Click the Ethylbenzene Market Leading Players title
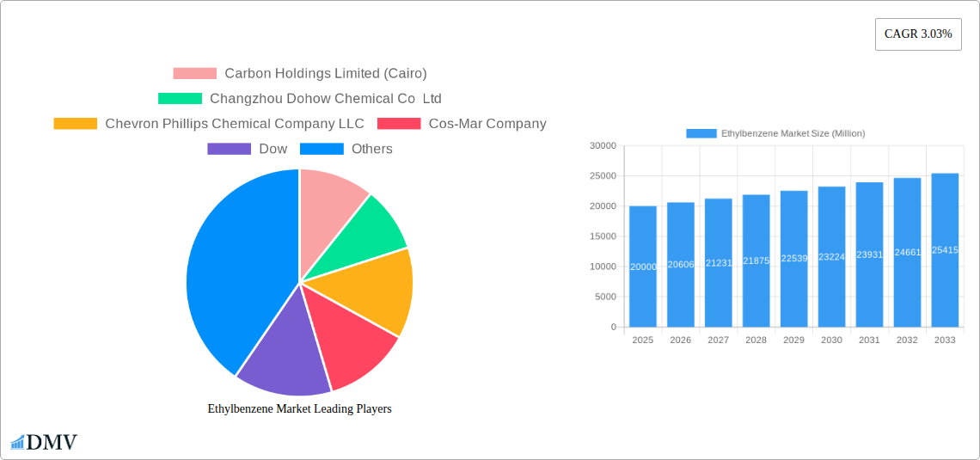The width and height of the screenshot is (980, 460). [299, 409]
